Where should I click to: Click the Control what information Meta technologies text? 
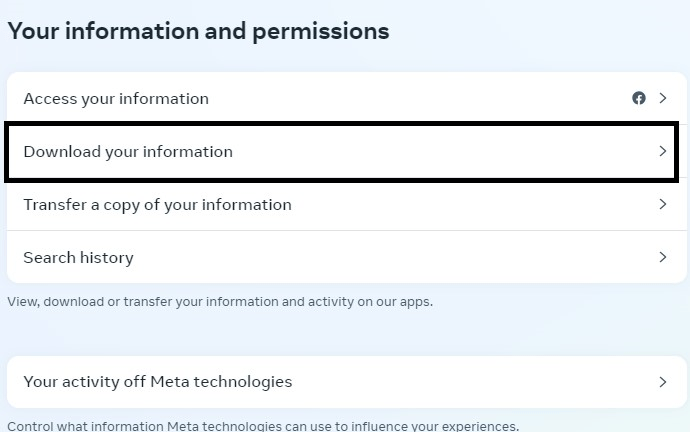click(x=263, y=426)
